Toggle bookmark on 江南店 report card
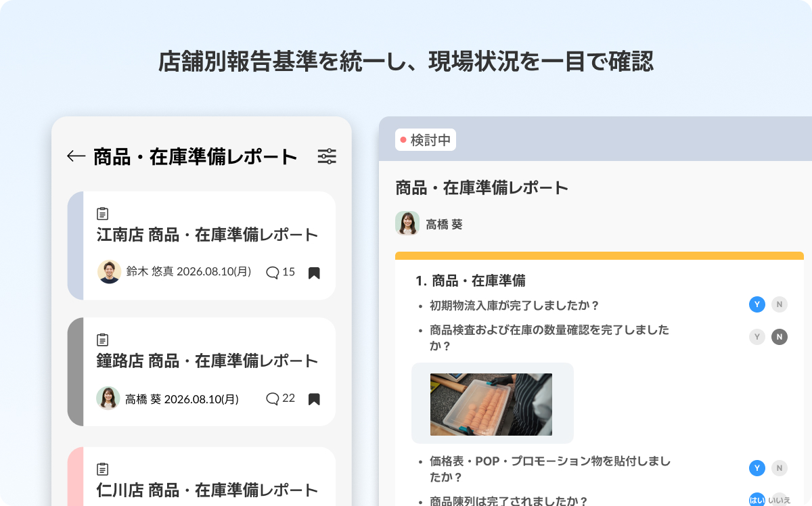 [314, 273]
